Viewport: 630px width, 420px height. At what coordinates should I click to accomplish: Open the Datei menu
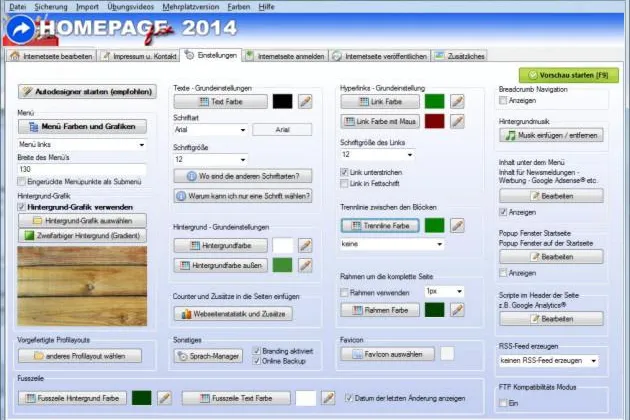click(x=17, y=7)
